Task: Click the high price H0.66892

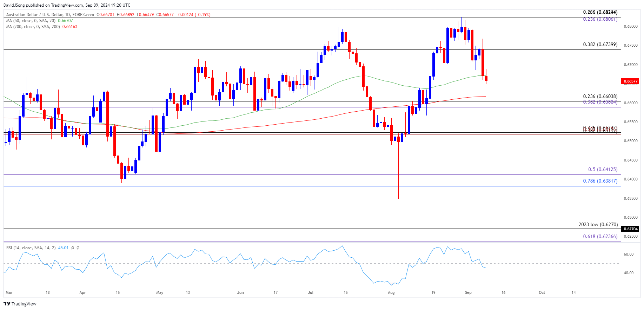Action: [x=126, y=15]
